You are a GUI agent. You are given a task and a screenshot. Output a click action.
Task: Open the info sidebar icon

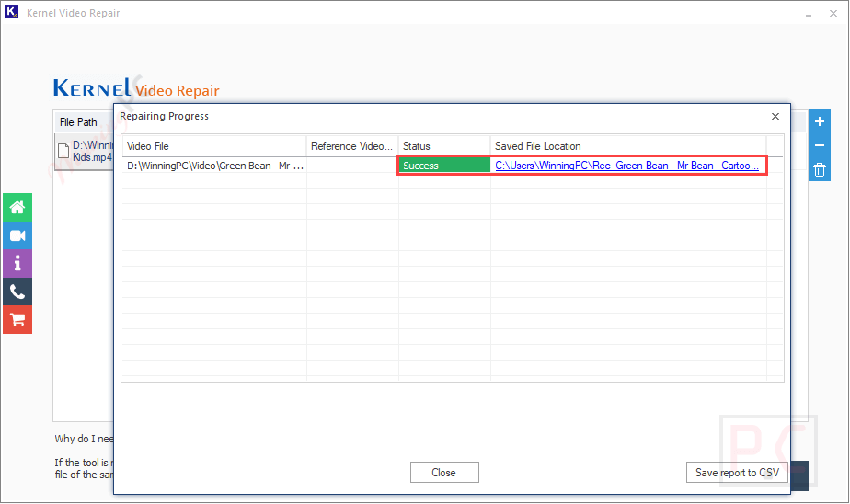[17, 263]
